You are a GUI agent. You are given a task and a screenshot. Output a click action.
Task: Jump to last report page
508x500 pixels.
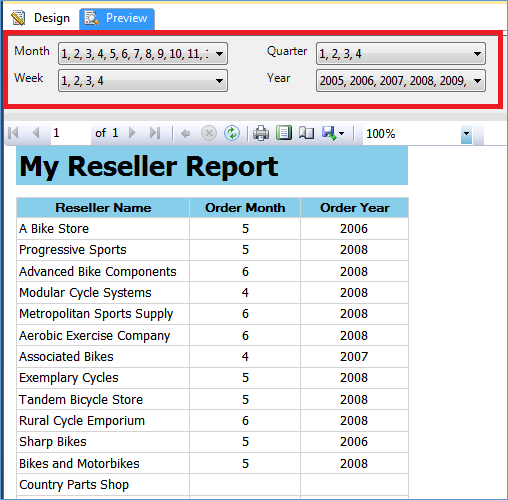click(x=155, y=133)
